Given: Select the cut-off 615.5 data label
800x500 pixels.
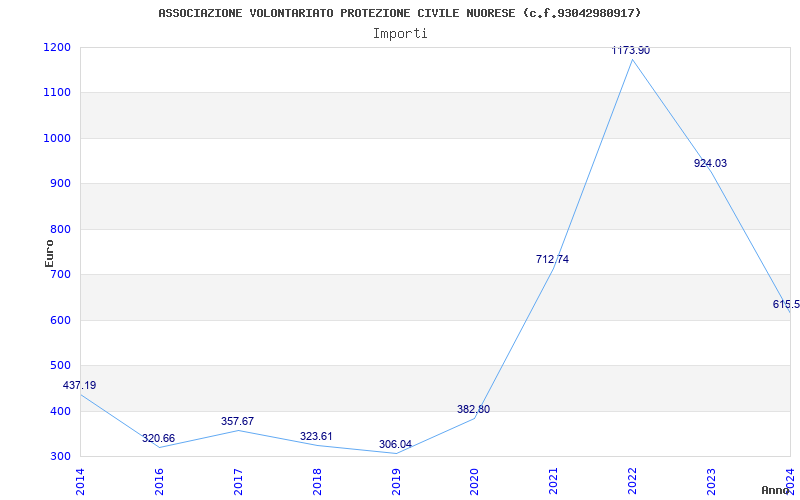Looking at the screenshot, I should 786,305.
